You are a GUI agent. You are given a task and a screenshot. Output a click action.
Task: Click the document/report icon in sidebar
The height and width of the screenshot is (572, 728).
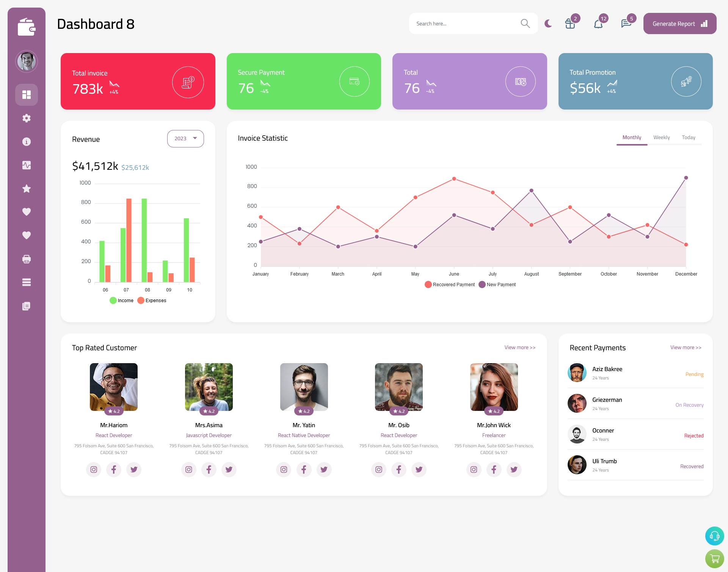tap(26, 306)
